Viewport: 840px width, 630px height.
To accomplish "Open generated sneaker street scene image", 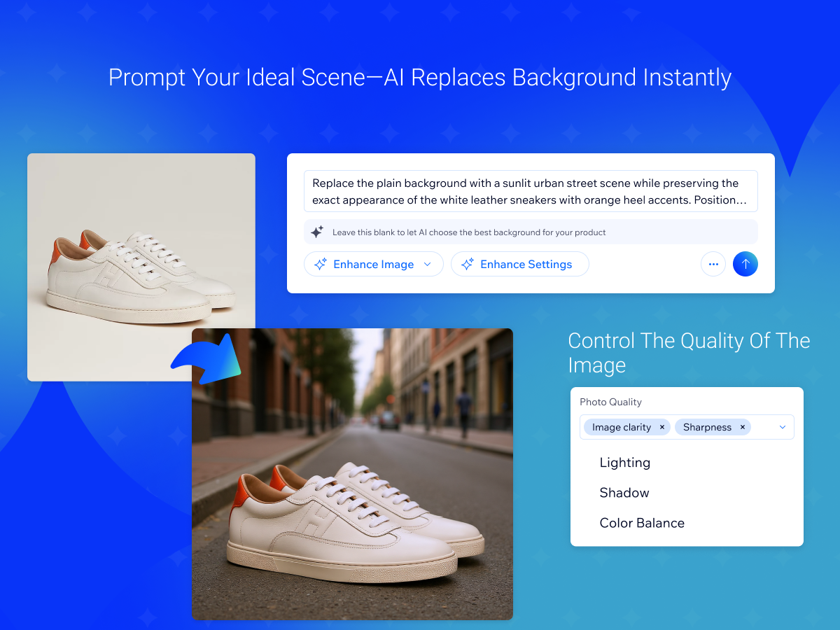I will (352, 474).
